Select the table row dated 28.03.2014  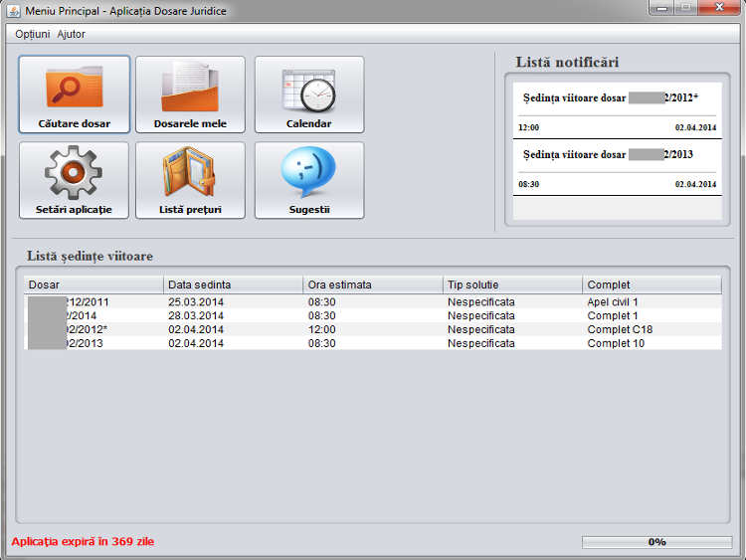click(x=373, y=315)
